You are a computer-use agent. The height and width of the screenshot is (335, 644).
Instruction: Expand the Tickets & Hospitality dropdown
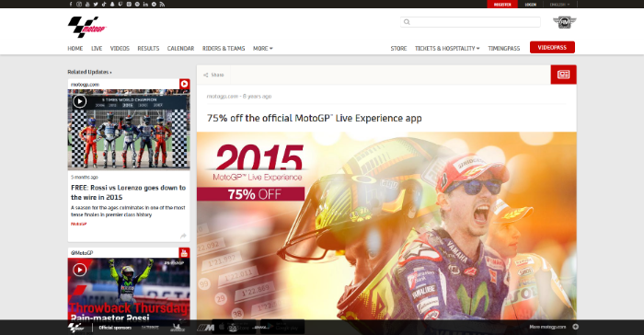[x=447, y=49]
